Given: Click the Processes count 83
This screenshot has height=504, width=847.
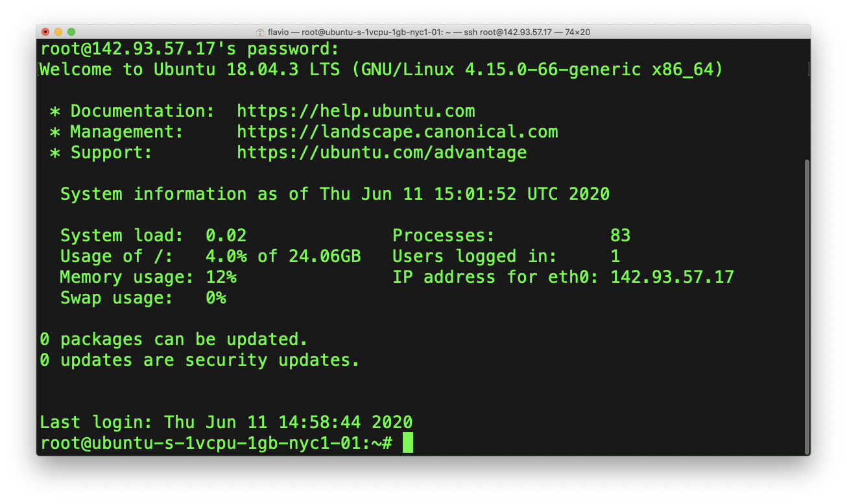Looking at the screenshot, I should (620, 235).
